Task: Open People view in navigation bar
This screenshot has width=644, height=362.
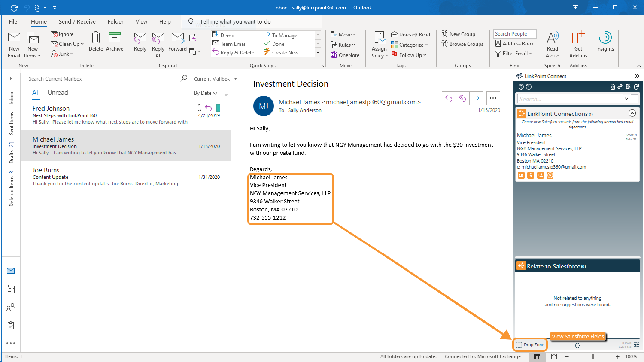Action: pyautogui.click(x=11, y=307)
